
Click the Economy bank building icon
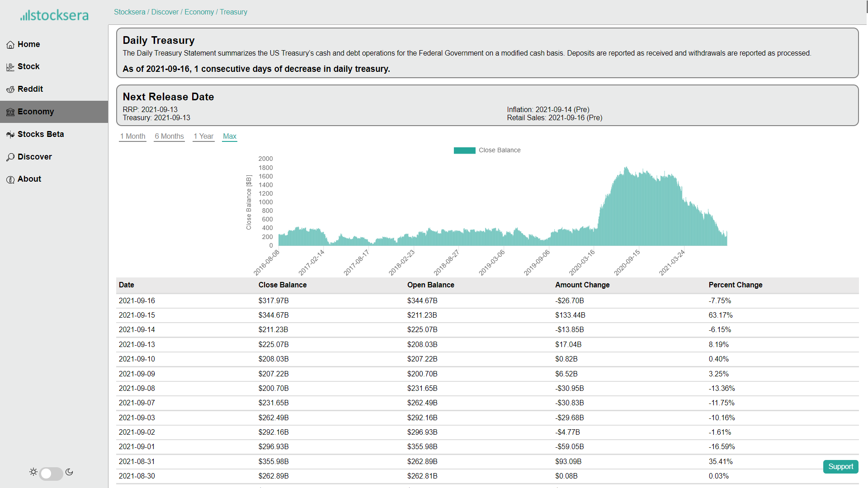point(10,112)
